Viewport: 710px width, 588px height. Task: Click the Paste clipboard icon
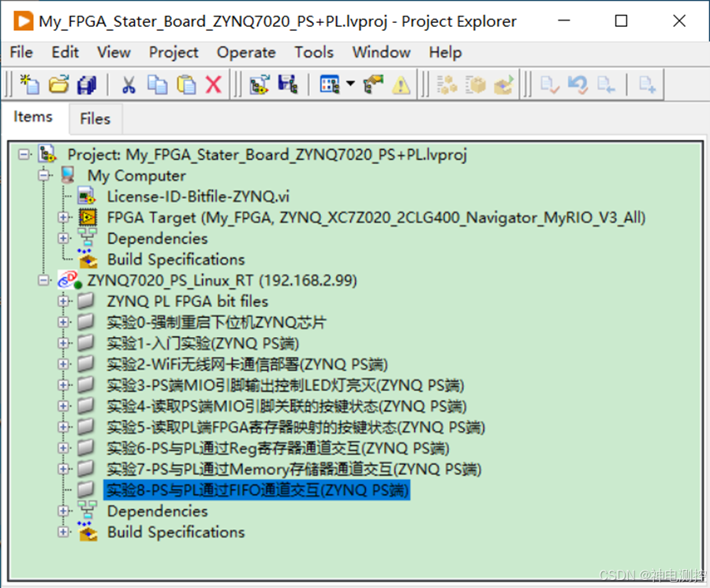point(185,84)
